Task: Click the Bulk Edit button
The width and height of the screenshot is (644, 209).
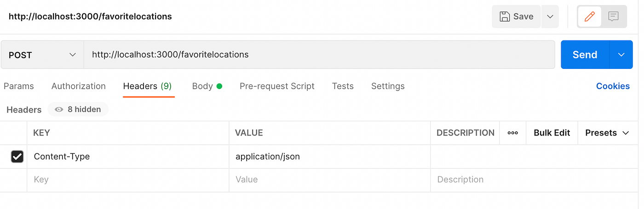Action: [552, 133]
